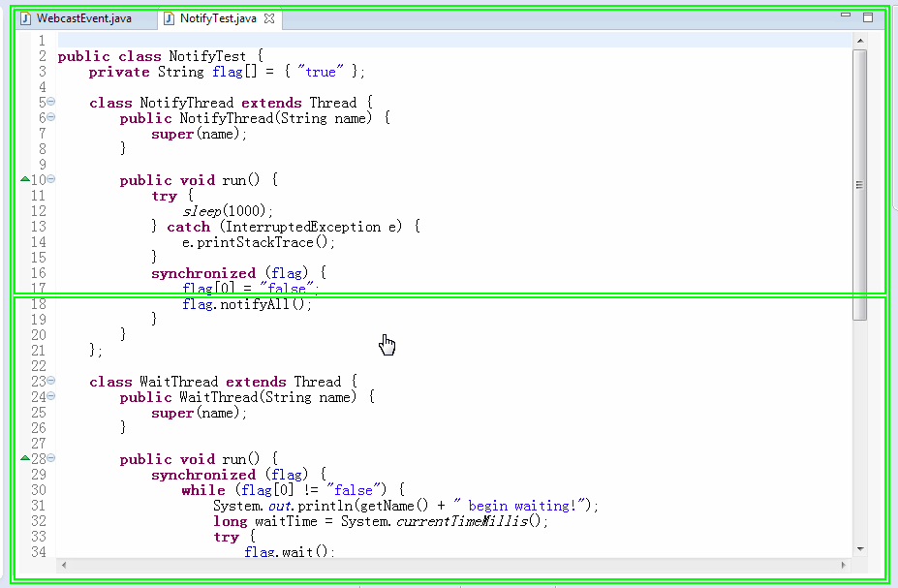The width and height of the screenshot is (898, 588).
Task: Maximize the editor area
Action: click(868, 17)
